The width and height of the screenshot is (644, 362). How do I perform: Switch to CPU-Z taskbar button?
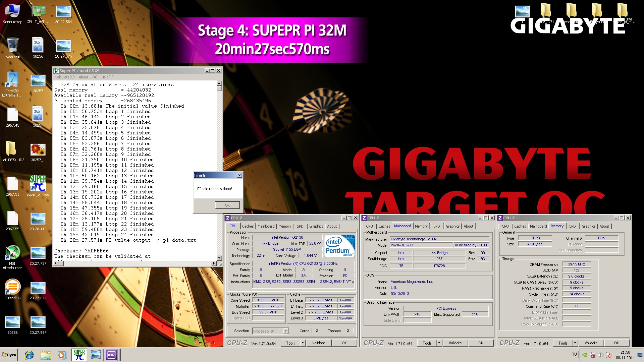(x=112, y=355)
